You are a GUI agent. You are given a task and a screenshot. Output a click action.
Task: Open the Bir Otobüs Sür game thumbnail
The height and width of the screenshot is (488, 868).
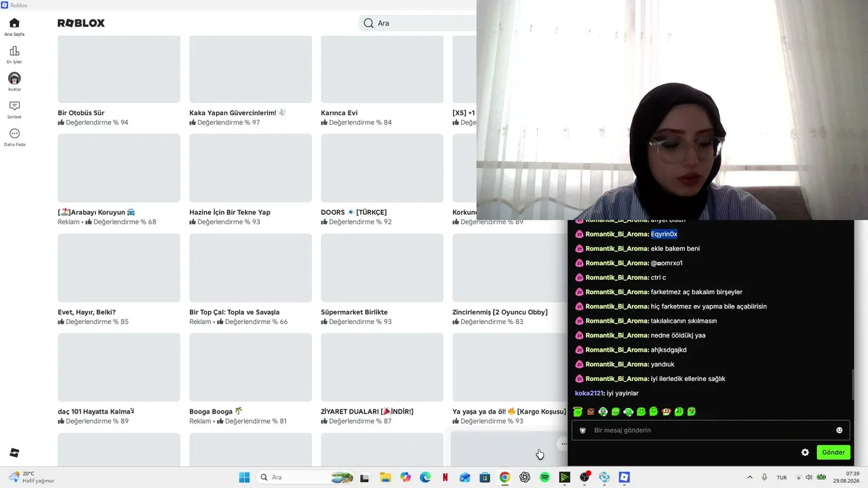119,69
